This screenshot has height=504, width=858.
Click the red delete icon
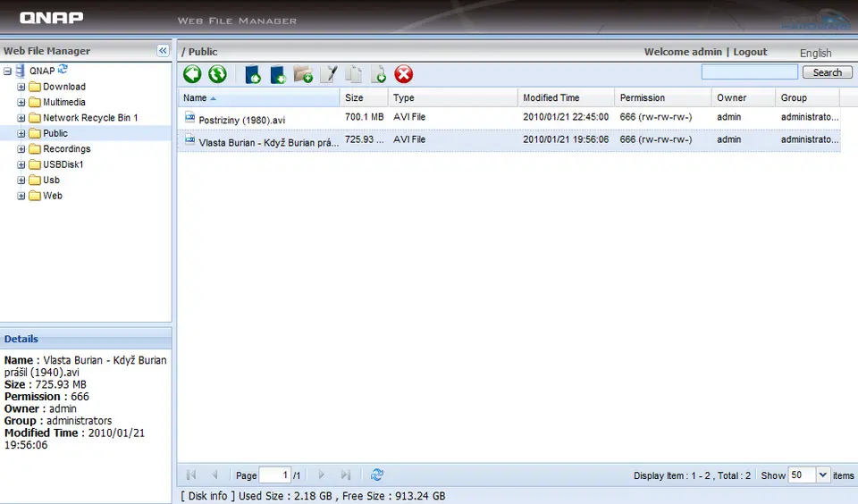(404, 75)
